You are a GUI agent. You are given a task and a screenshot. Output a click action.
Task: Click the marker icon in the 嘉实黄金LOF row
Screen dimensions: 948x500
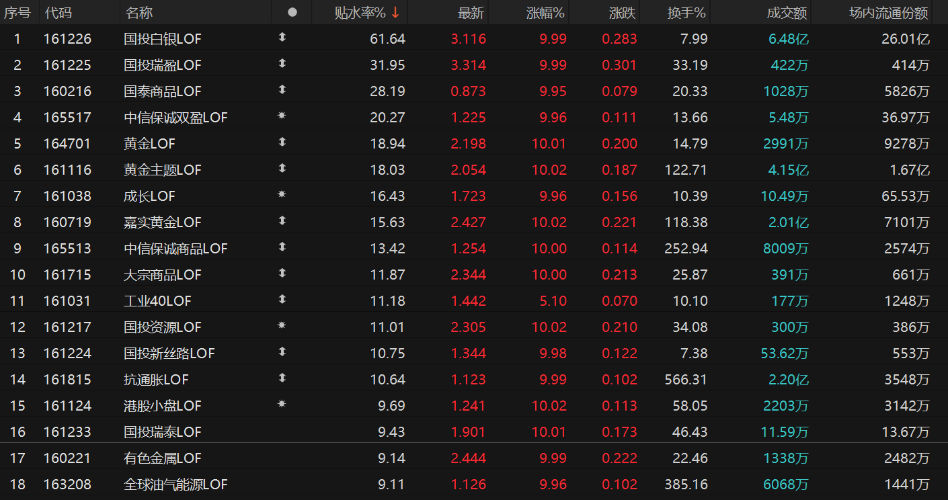(x=282, y=221)
